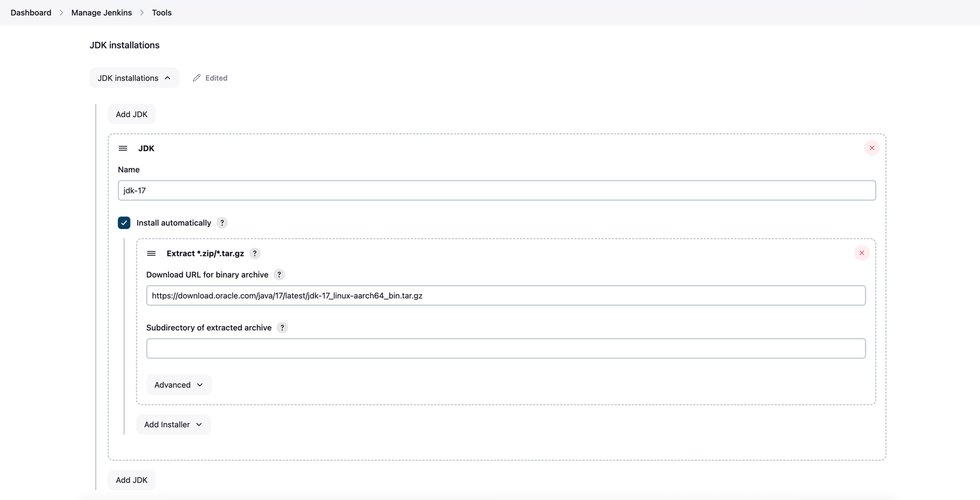Focus the Subdirectory of extracted archive field
The image size is (980, 500).
[x=506, y=349]
